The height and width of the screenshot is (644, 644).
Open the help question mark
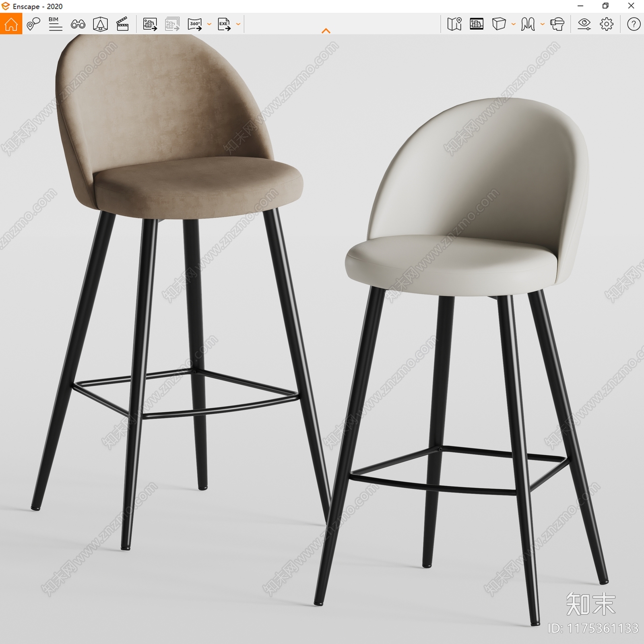click(634, 24)
